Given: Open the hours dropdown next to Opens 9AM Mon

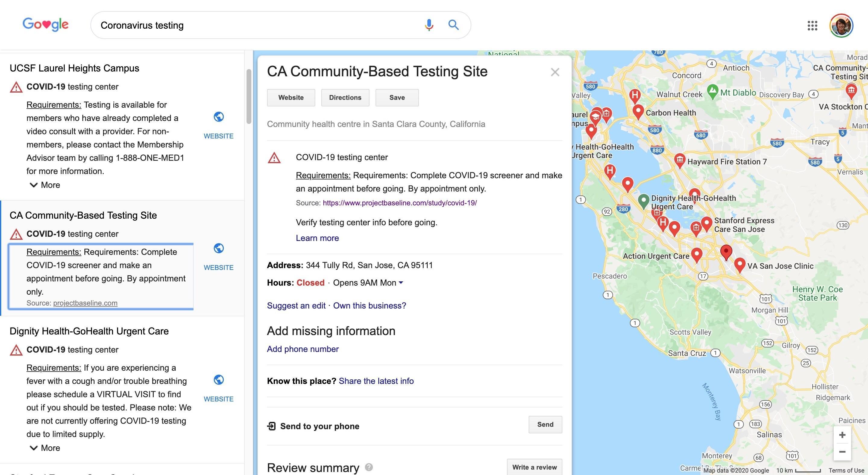Looking at the screenshot, I should click(x=401, y=283).
